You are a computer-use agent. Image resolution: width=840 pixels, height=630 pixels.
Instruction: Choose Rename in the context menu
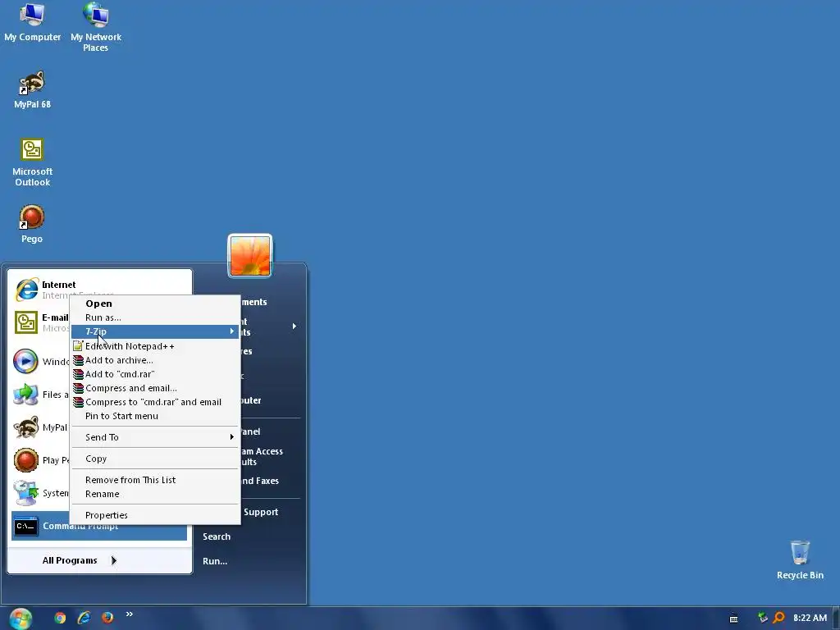tap(155, 494)
